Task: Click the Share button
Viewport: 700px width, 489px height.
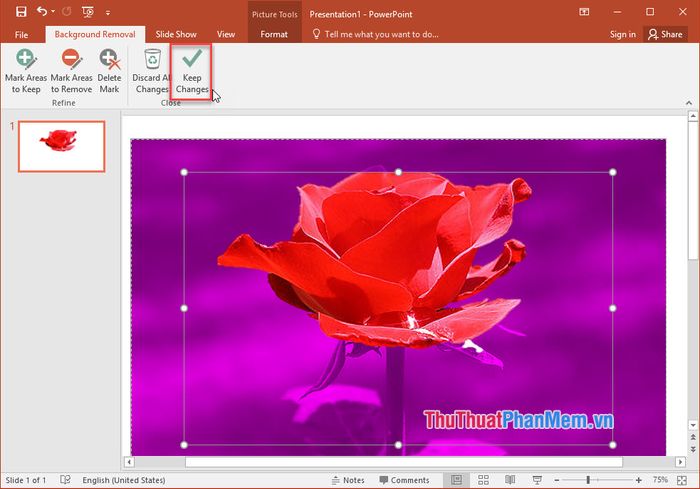Action: point(665,34)
